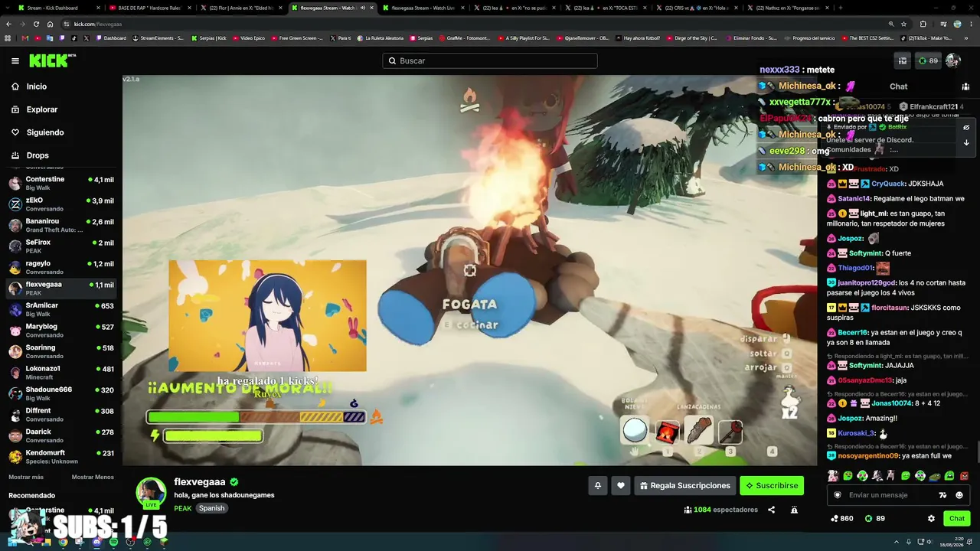Click the chat identity shield icon

[x=838, y=495]
